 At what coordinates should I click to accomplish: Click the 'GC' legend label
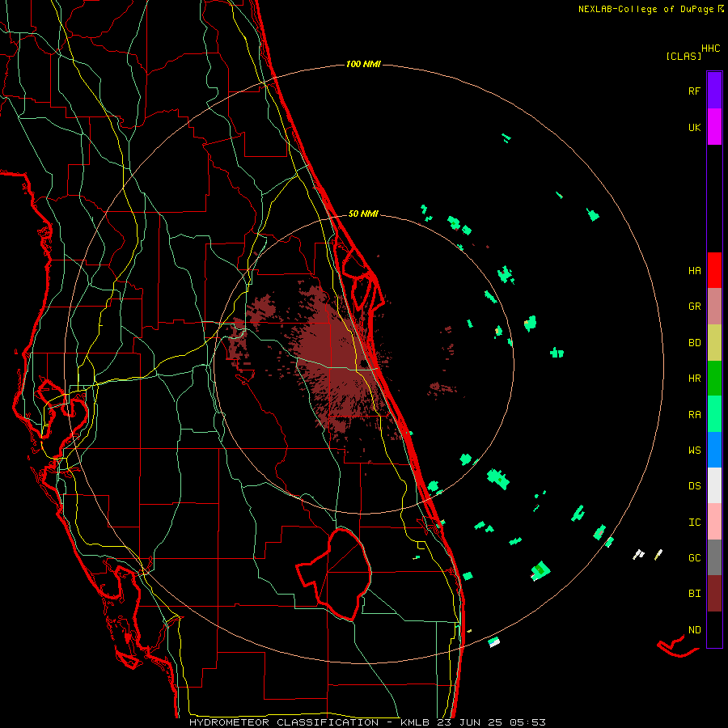(x=695, y=558)
